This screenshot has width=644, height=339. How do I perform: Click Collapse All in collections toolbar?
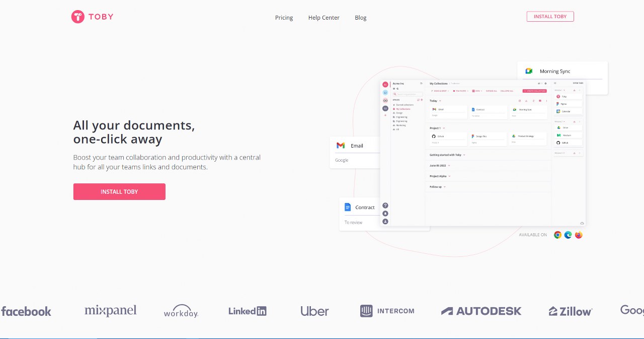pyautogui.click(x=507, y=91)
